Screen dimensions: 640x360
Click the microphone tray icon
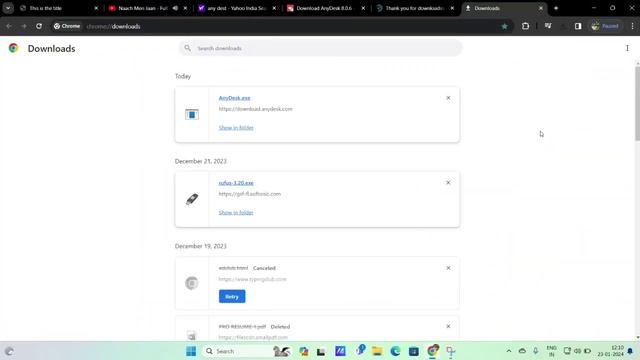[x=536, y=351]
